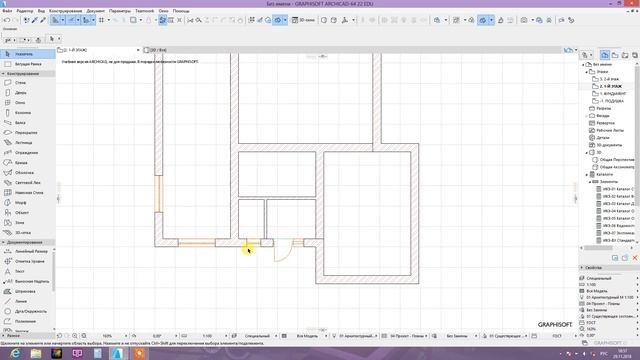Open the Документ menu
Viewport: 640px width, 360px height.
click(96, 11)
